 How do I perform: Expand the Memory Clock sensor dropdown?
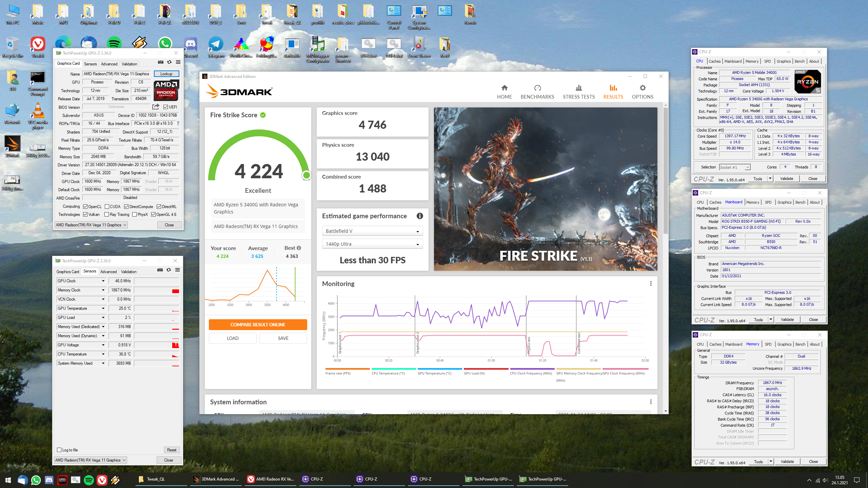tap(103, 290)
